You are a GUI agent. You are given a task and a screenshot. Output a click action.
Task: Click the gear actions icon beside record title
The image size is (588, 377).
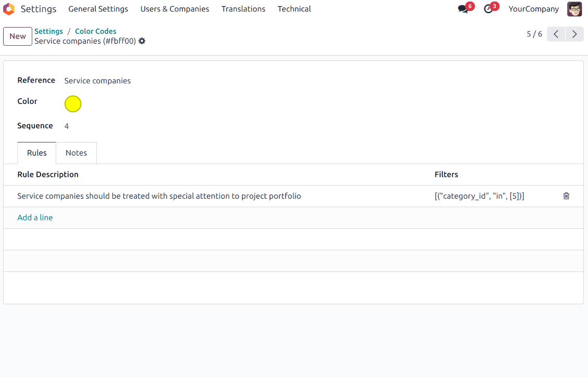142,41
